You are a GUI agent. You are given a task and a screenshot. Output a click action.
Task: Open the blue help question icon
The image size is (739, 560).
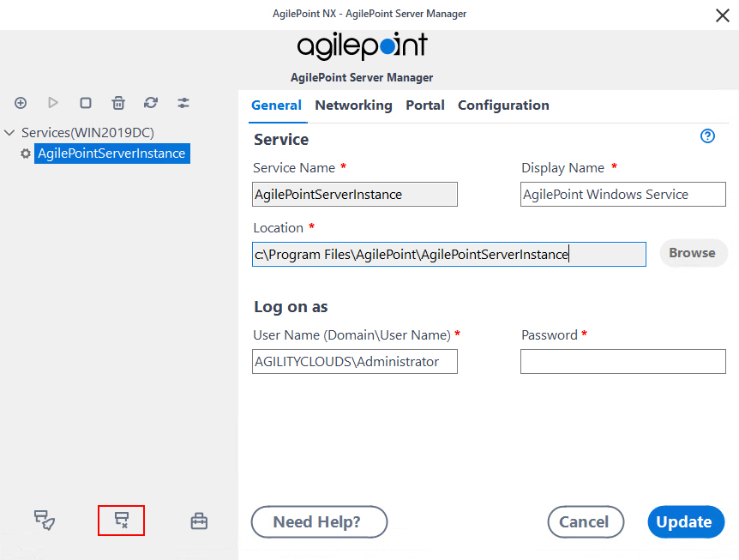point(707,136)
